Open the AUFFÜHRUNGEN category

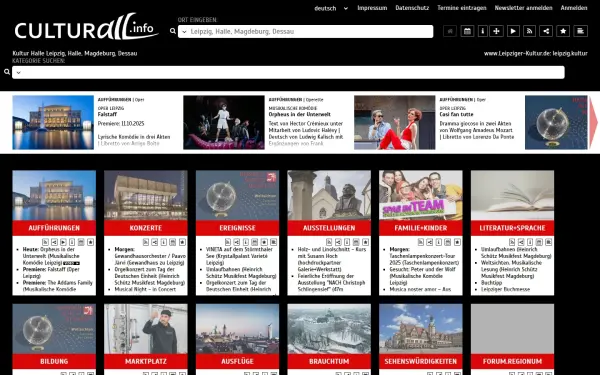coord(54,228)
